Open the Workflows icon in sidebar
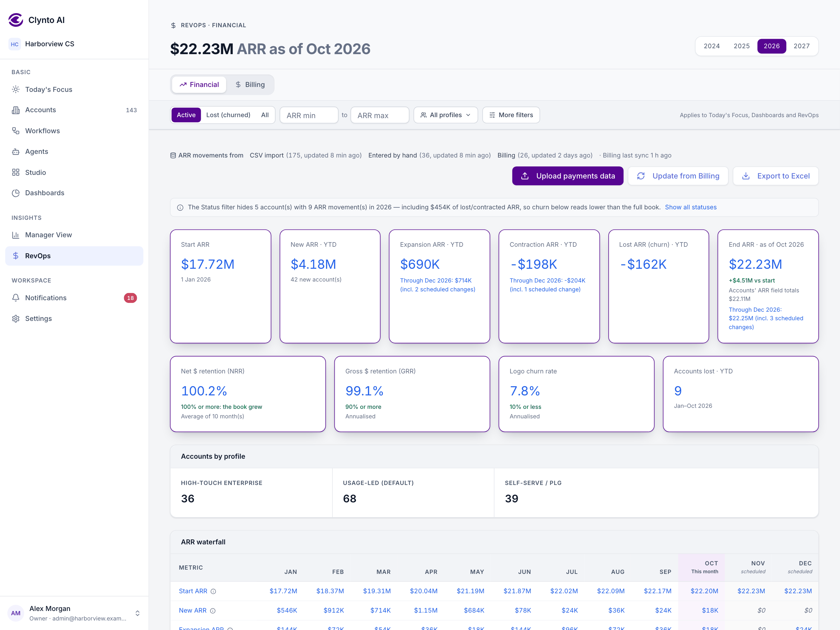 coord(15,131)
